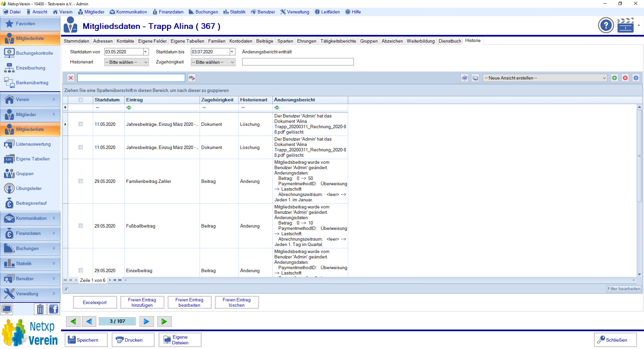
Task: Go to next member with blue arrow
Action: pos(146,321)
